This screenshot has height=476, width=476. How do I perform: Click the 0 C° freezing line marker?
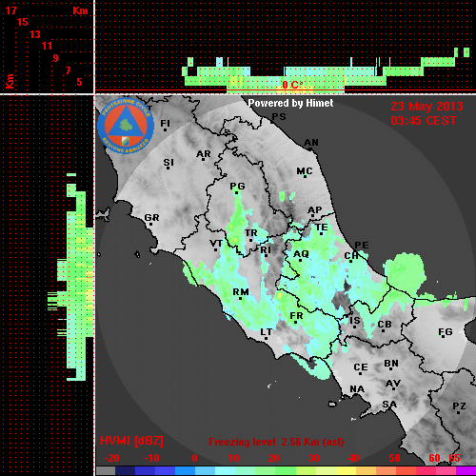(x=292, y=85)
